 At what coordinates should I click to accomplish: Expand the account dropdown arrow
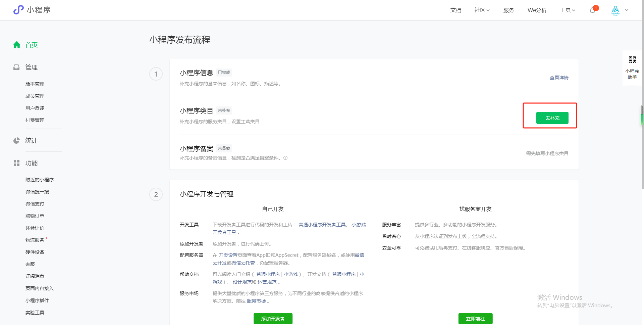point(627,10)
